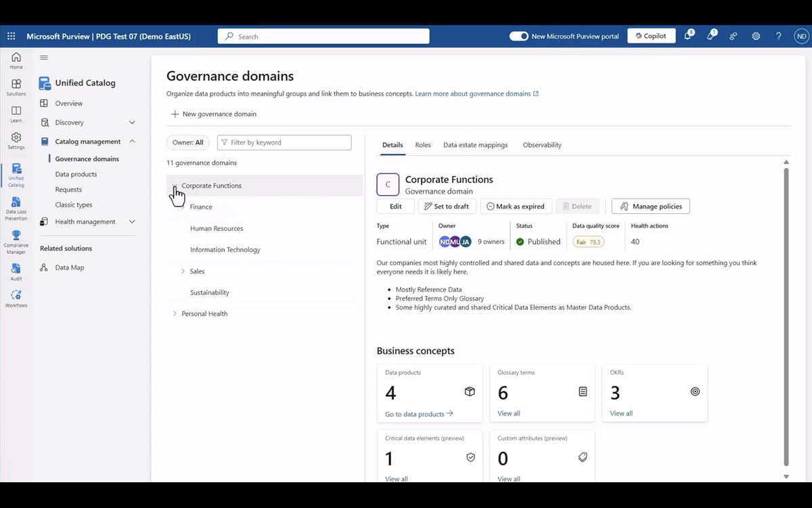The image size is (812, 508).
Task: Click the Custom attributes tag icon
Action: click(x=583, y=457)
